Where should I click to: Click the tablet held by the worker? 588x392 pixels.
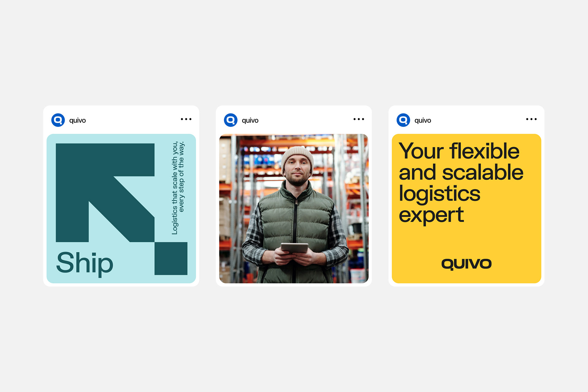pyautogui.click(x=294, y=248)
